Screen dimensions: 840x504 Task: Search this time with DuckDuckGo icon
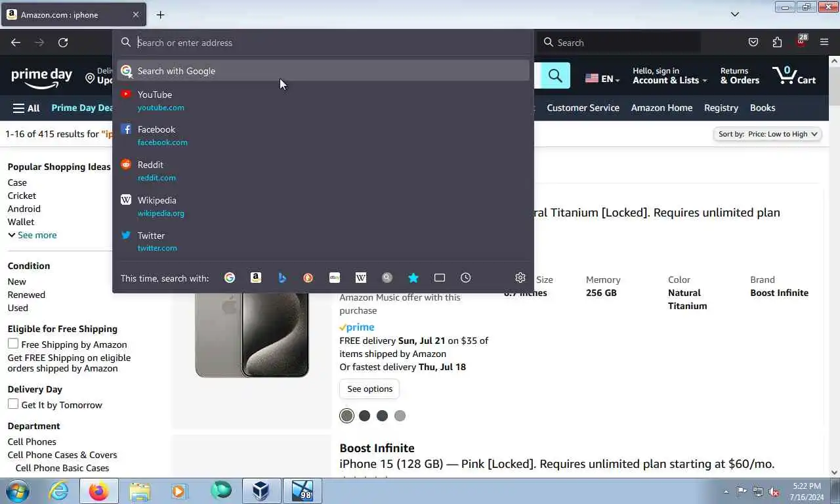(x=308, y=278)
